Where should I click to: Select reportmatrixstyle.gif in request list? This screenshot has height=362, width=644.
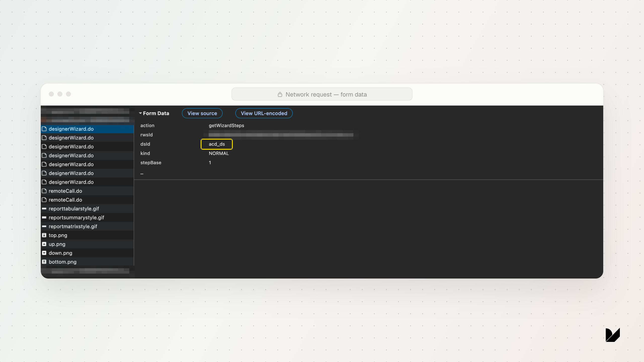[87, 227]
